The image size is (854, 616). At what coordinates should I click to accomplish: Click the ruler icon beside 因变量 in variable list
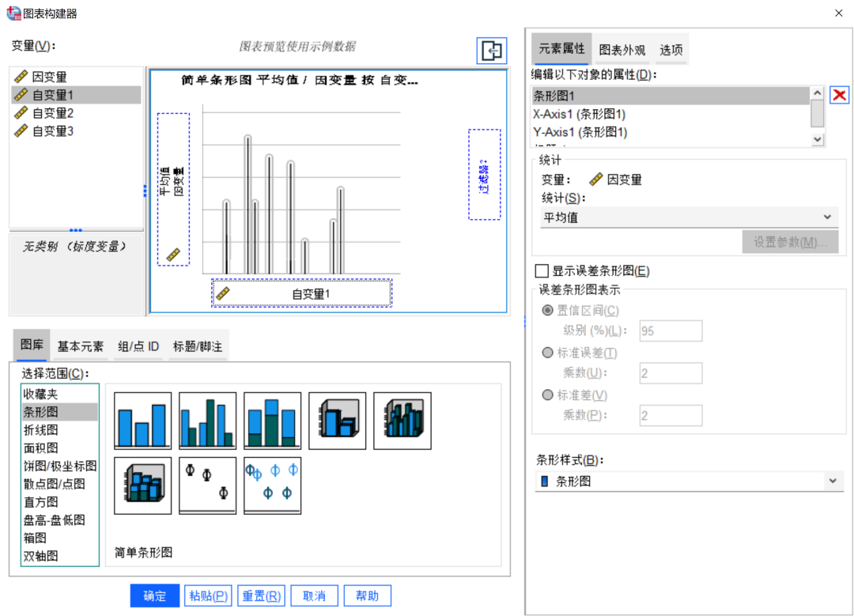coord(21,77)
